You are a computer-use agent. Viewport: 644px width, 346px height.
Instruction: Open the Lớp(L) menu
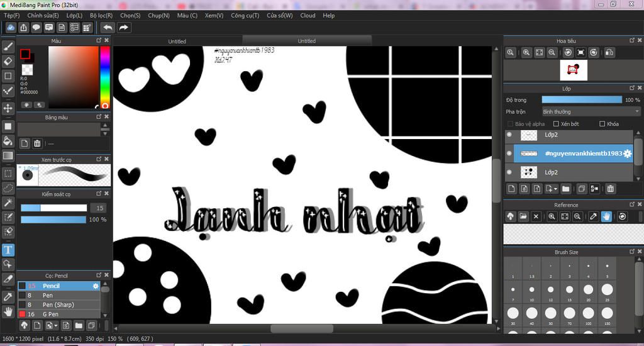coord(74,15)
